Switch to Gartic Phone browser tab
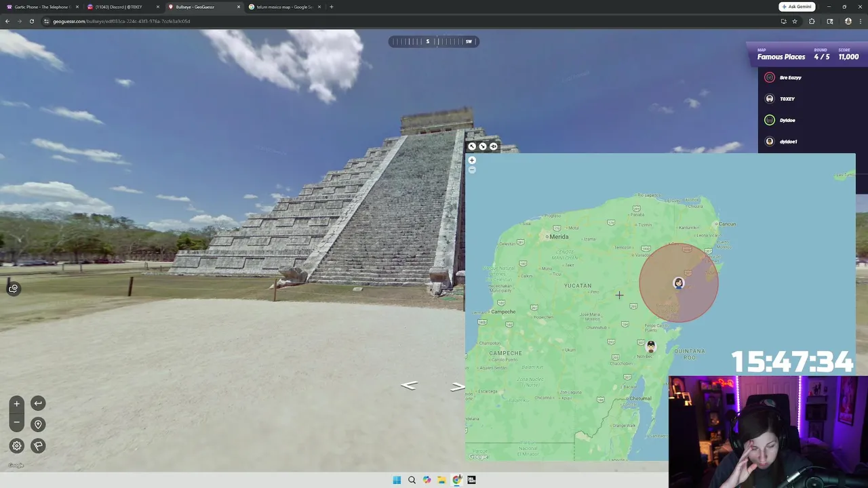This screenshot has height=488, width=868. (x=42, y=7)
